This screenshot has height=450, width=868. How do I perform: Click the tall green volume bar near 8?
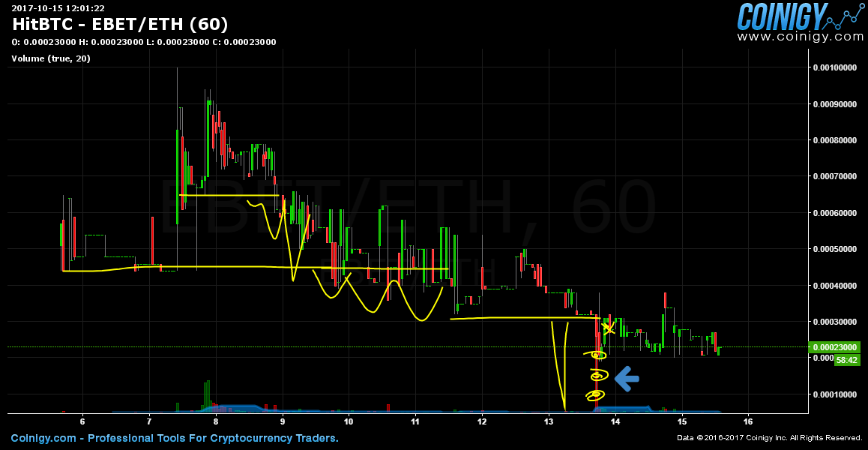[x=206, y=394]
